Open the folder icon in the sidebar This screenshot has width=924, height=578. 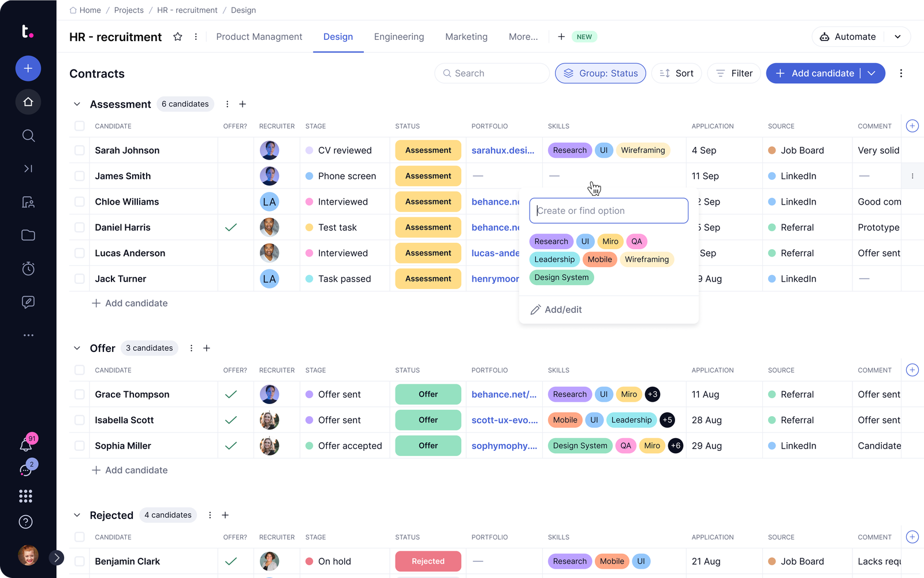(28, 235)
